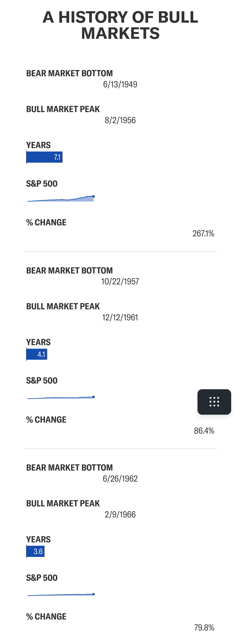Click the A History of Bull Markets heading

120,25
